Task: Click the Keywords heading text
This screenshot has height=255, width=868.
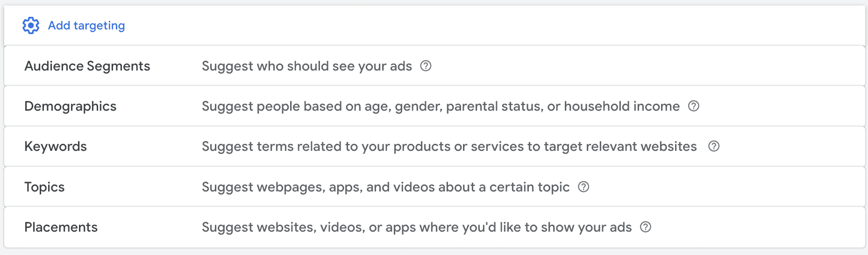Action: click(x=56, y=147)
